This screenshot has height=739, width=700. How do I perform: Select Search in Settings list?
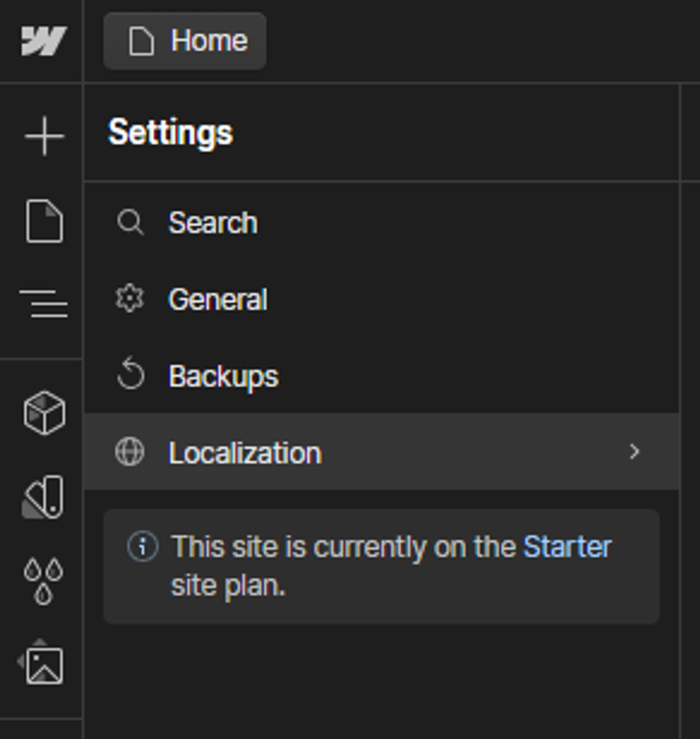coord(381,222)
